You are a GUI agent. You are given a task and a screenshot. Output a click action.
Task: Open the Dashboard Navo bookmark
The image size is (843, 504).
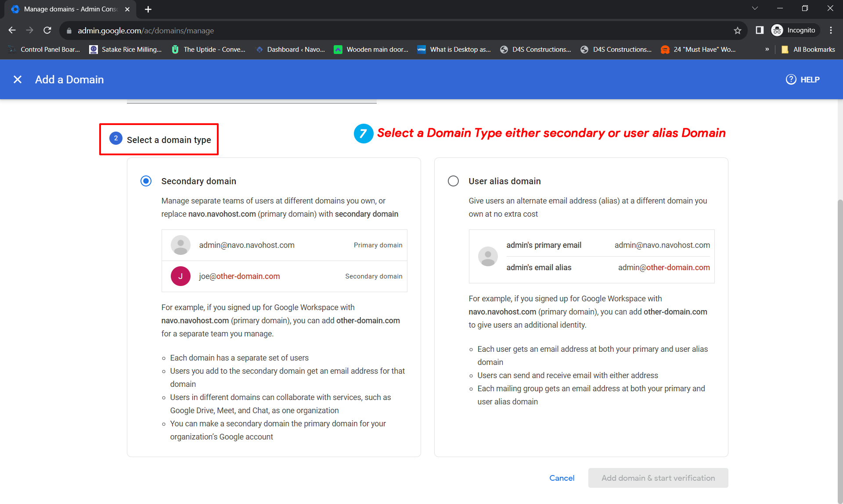[x=291, y=49]
